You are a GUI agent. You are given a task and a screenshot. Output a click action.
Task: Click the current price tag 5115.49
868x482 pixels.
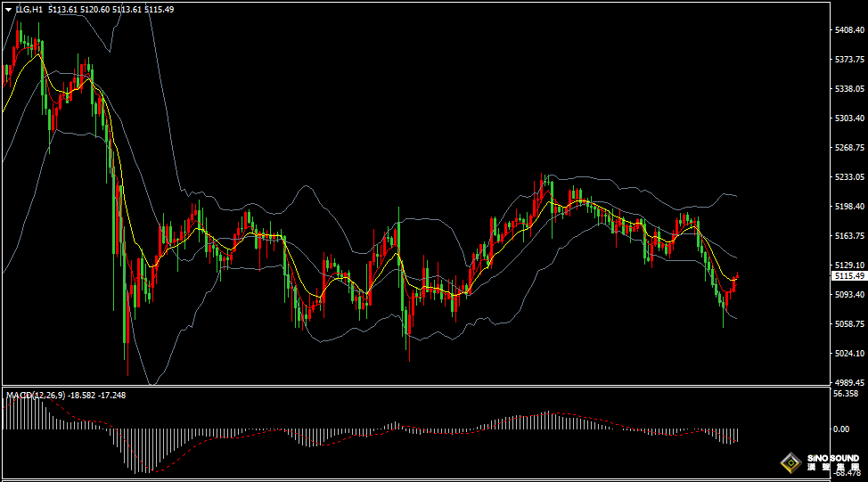point(849,277)
